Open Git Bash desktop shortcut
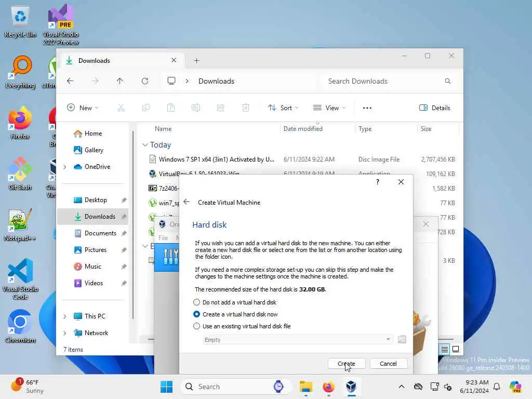532x399 pixels. click(x=20, y=174)
